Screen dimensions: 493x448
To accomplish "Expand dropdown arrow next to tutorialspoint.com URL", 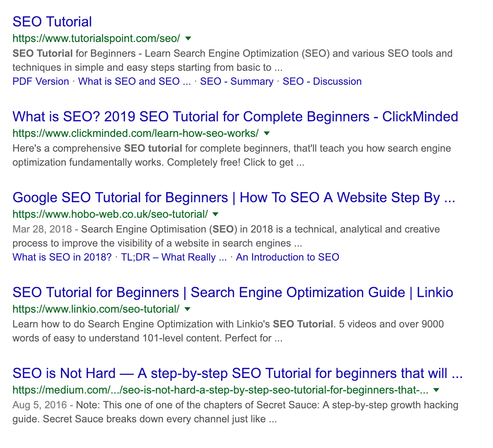I will 188,38.
